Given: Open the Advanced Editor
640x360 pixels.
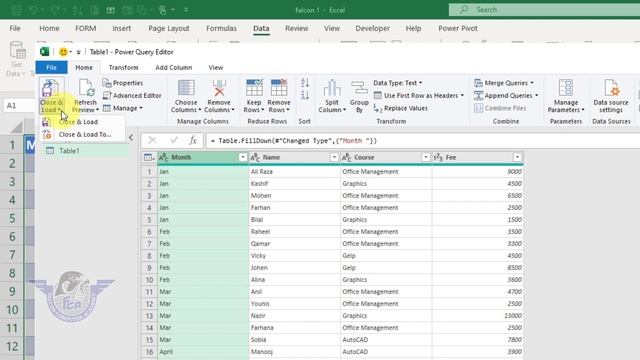Looking at the screenshot, I should point(132,96).
